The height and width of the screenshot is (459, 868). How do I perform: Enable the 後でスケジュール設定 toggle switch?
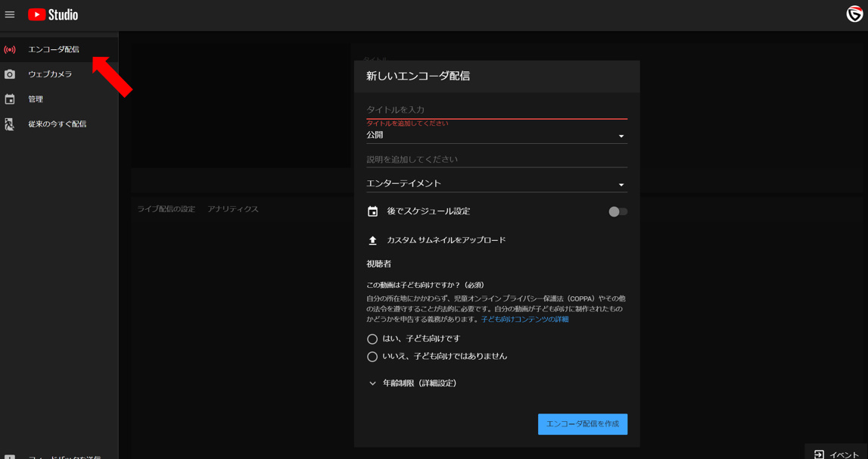tap(618, 212)
